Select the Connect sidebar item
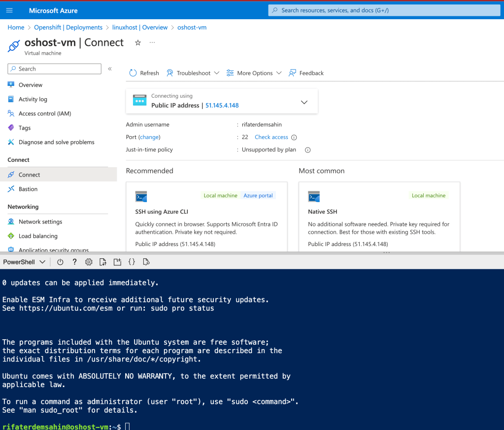This screenshot has width=504, height=430. [58, 175]
